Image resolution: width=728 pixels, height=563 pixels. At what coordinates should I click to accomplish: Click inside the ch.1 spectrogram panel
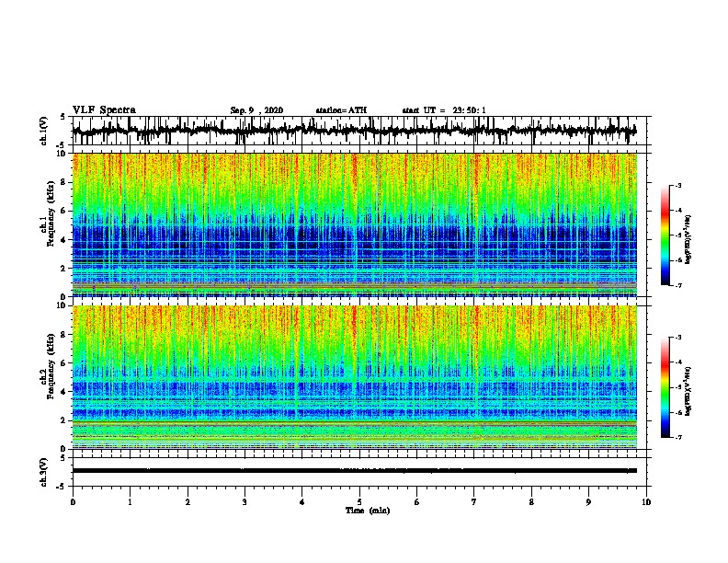point(354,224)
